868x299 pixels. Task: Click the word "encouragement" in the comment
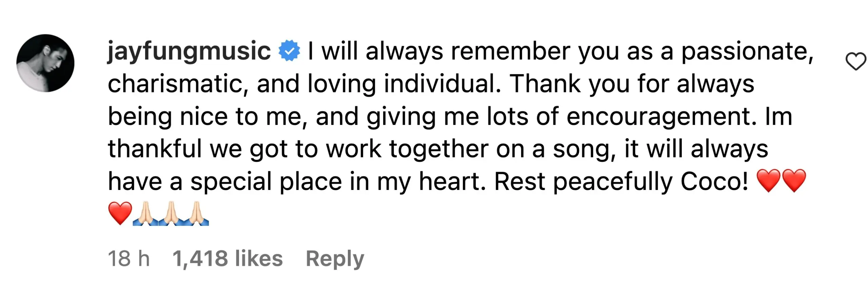point(661,116)
